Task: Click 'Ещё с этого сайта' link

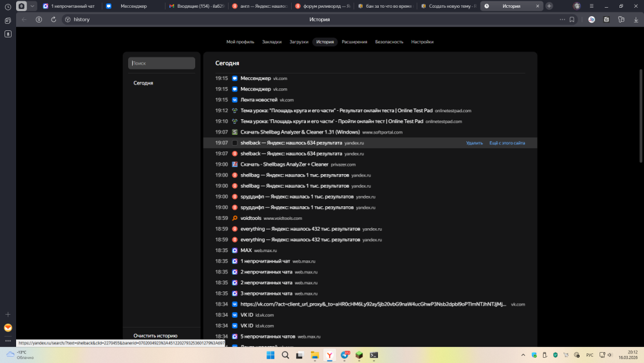Action: [x=507, y=143]
